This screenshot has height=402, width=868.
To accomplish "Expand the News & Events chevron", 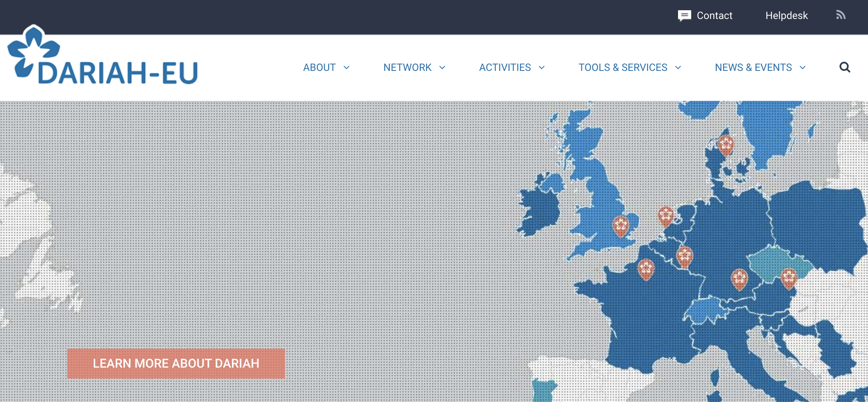I will click(x=803, y=68).
